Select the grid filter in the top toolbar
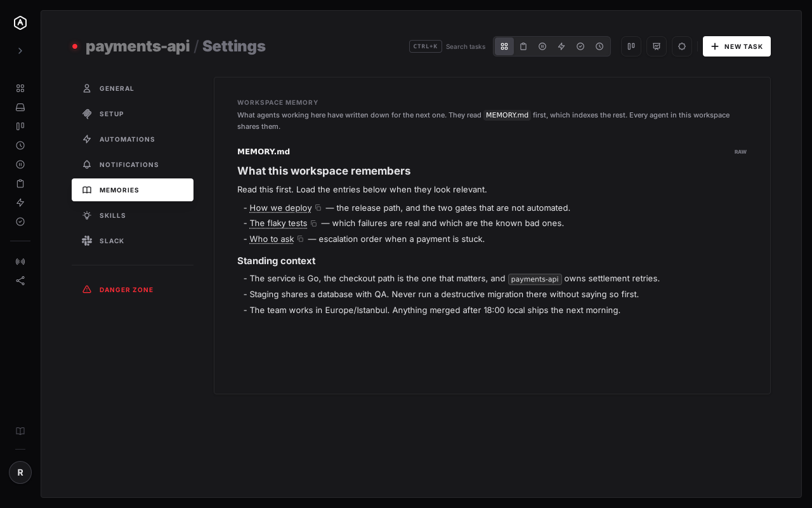This screenshot has width=812, height=508. coord(504,46)
